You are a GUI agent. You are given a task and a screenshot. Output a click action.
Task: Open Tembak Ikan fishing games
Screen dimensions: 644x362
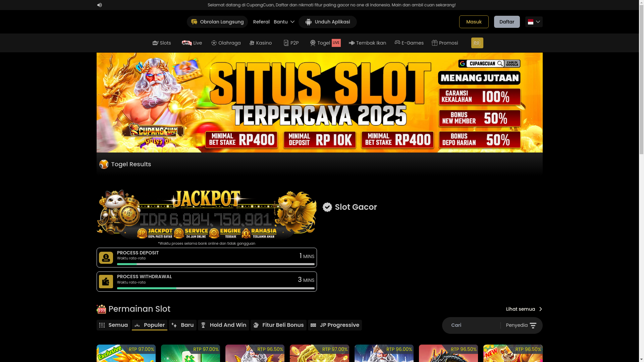click(x=367, y=43)
